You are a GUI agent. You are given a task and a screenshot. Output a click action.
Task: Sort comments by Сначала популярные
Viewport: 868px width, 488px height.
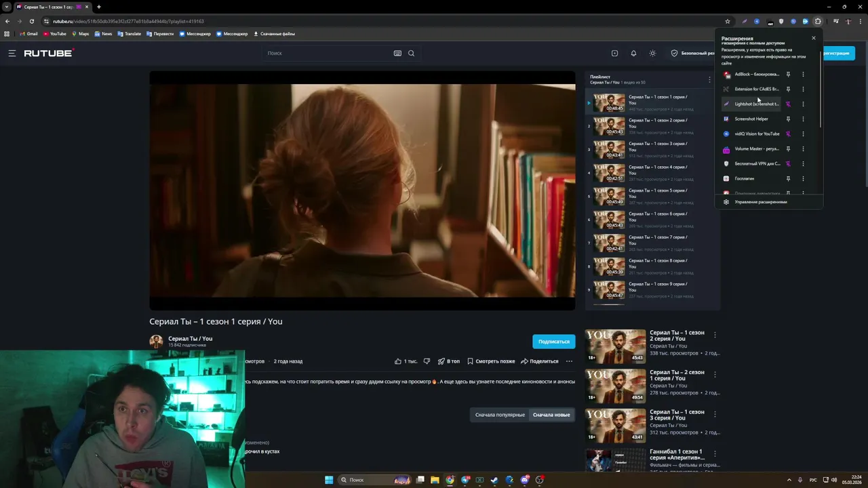point(500,415)
